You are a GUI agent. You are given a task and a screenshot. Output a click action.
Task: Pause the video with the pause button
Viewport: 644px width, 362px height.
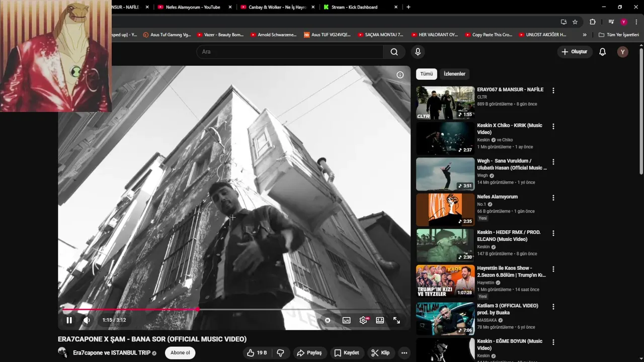(x=69, y=320)
